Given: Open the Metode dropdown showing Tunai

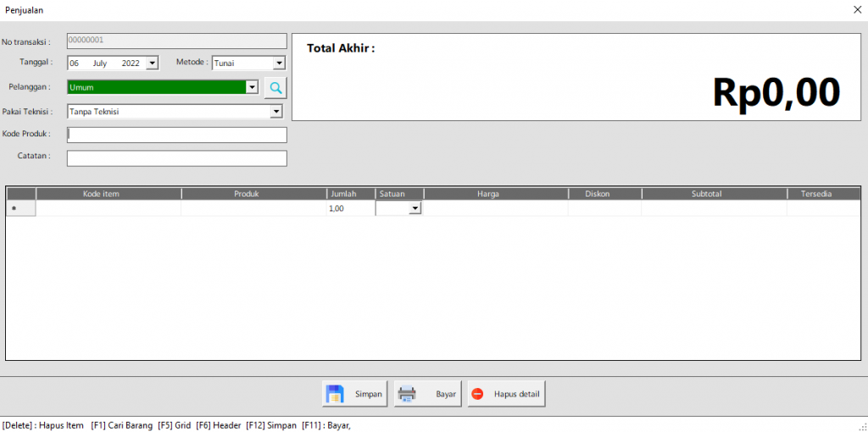Looking at the screenshot, I should click(x=279, y=63).
